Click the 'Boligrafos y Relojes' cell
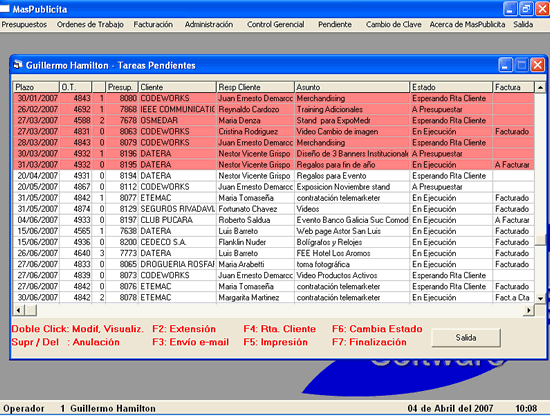Image resolution: width=550 pixels, height=416 pixels. tap(352, 242)
